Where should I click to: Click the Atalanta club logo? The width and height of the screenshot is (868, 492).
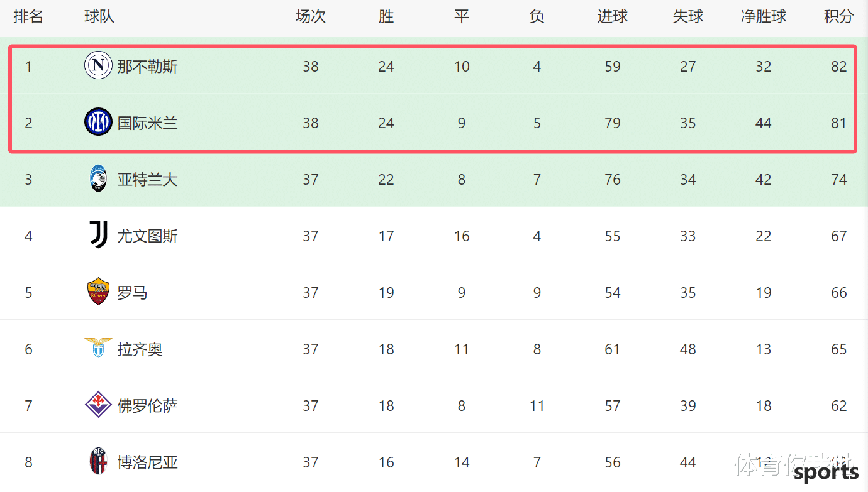[x=98, y=178]
